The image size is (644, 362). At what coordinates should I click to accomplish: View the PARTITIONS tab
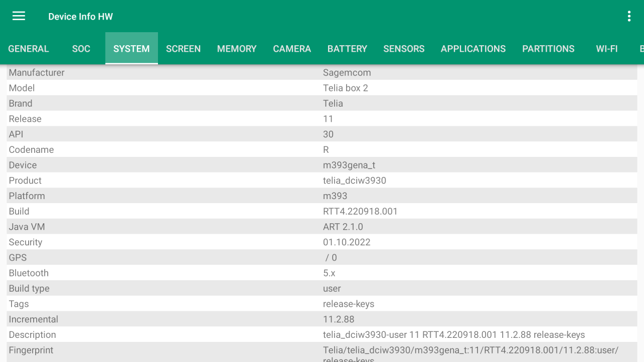point(548,48)
